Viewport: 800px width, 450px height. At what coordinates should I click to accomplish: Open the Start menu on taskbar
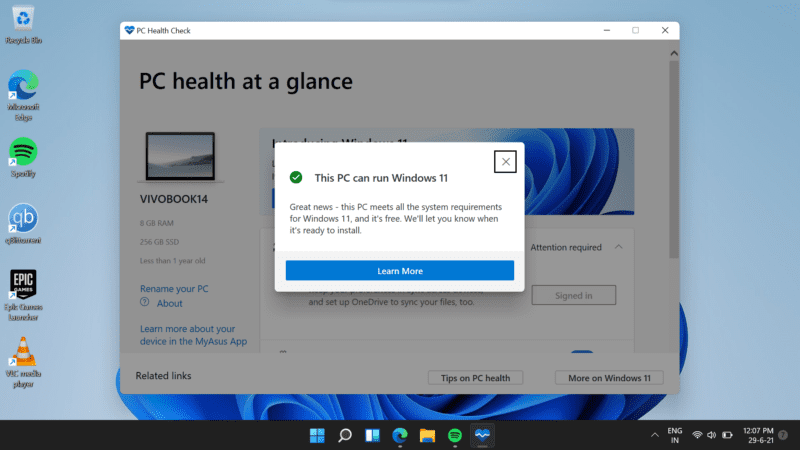(x=317, y=435)
